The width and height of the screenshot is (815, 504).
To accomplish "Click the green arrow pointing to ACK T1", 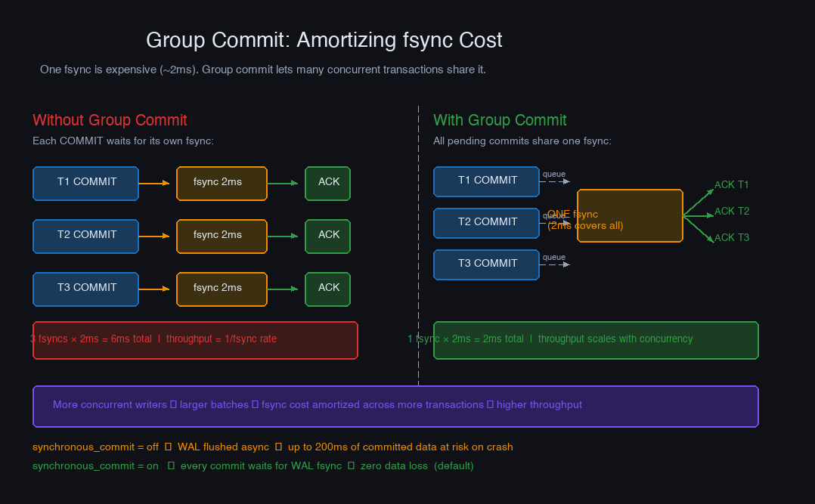I will tap(699, 203).
